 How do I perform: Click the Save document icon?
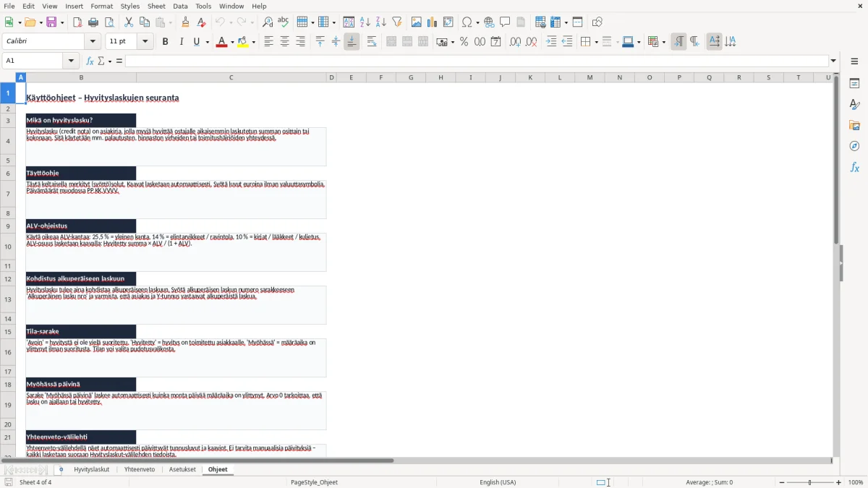click(51, 22)
